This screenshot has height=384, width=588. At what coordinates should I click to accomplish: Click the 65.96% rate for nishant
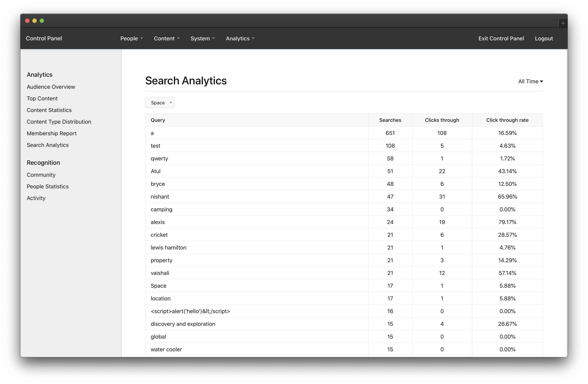pos(507,197)
